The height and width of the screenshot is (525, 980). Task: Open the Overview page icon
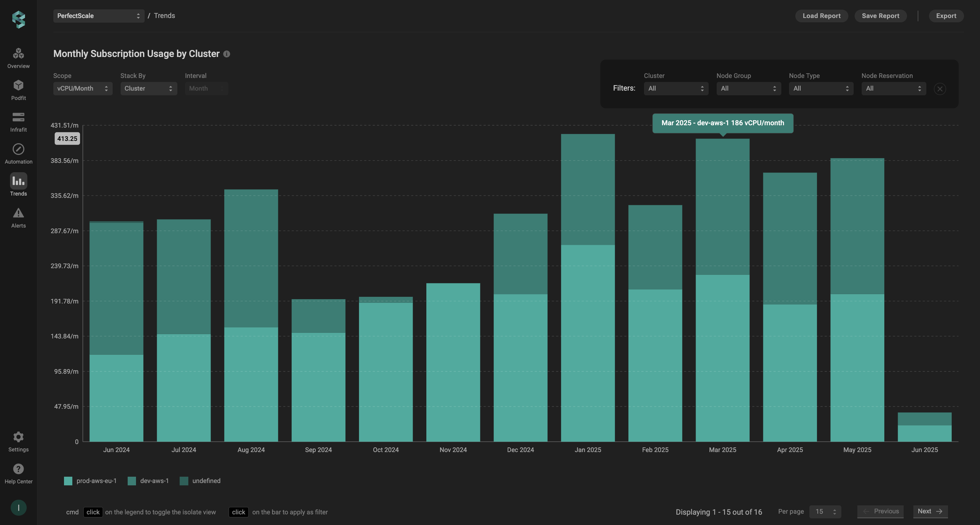pos(18,53)
